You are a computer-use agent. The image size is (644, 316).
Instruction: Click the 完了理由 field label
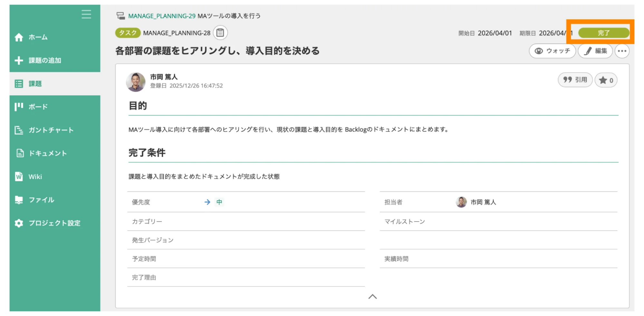point(144,277)
